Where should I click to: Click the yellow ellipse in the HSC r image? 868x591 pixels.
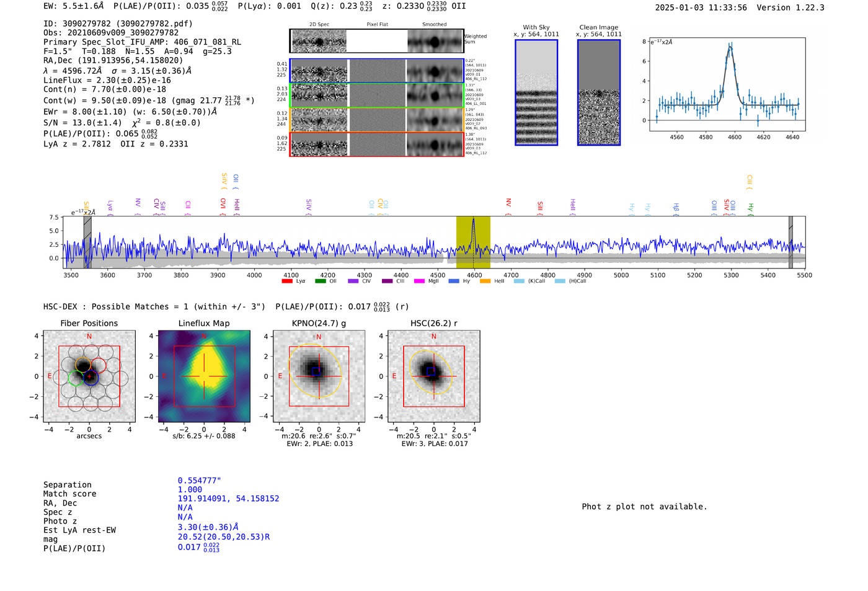(432, 372)
